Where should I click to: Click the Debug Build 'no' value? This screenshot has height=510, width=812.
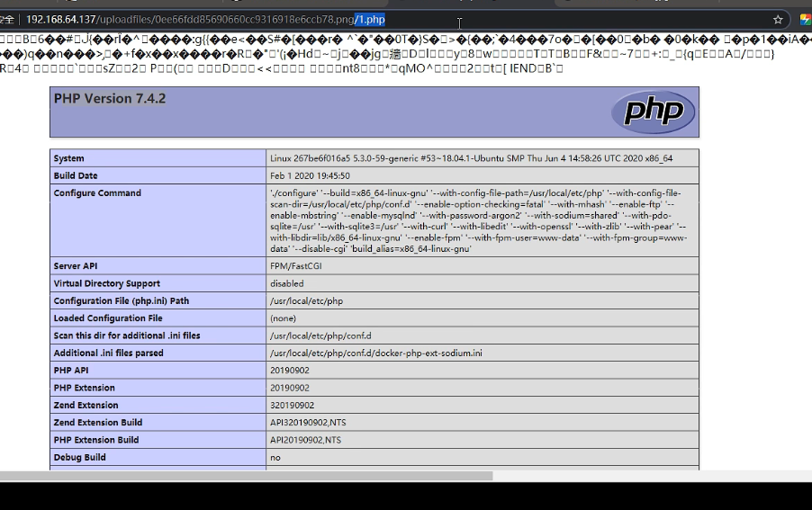[275, 457]
